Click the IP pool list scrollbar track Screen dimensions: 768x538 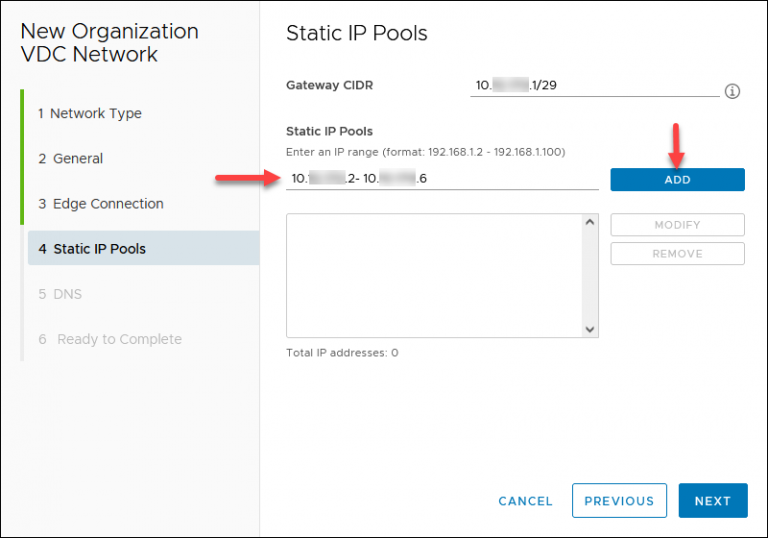click(x=589, y=275)
